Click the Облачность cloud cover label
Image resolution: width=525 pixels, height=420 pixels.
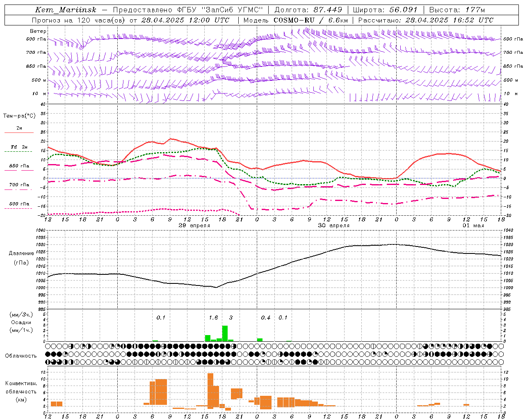click(21, 356)
